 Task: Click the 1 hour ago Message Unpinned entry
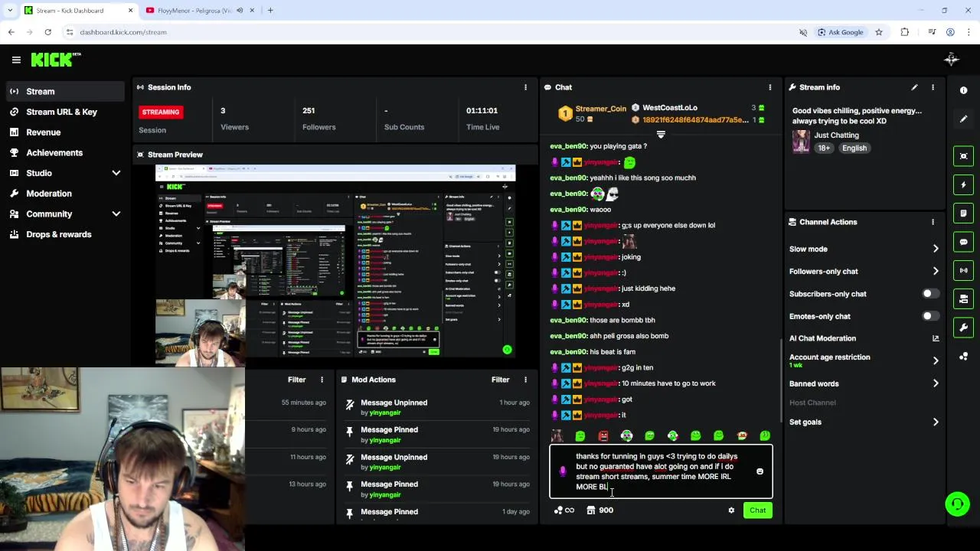point(438,407)
